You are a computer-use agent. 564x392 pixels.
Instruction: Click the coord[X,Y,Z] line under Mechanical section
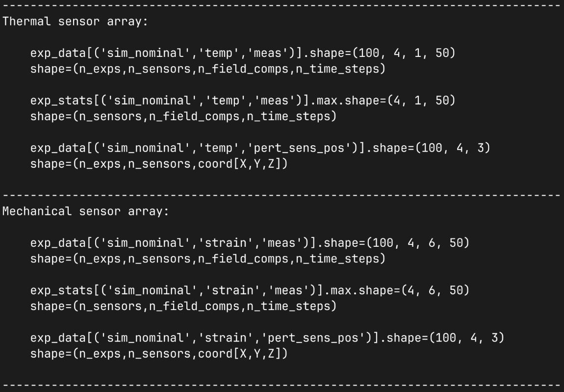[159, 354]
